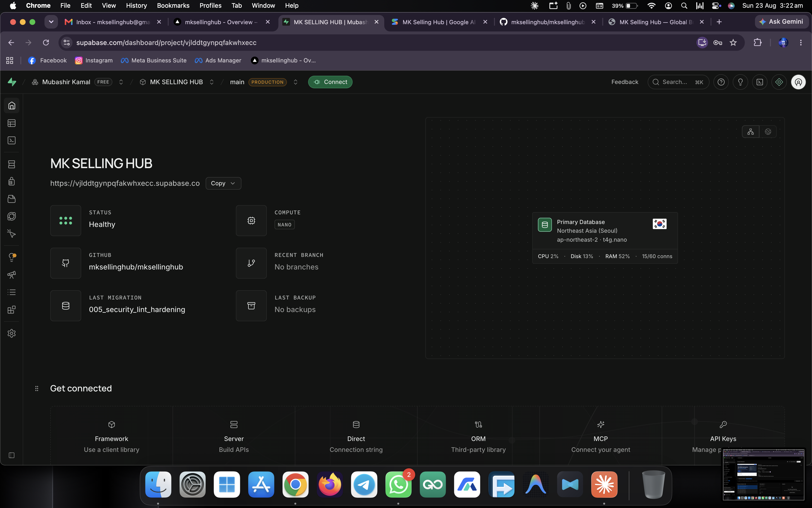This screenshot has width=812, height=508.
Task: Open the ORM third-party library card
Action: click(478, 436)
